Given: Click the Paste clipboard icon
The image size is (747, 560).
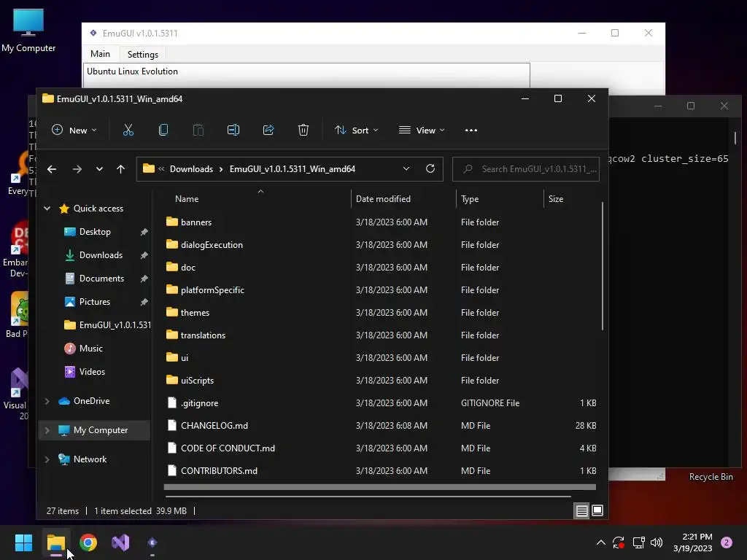Looking at the screenshot, I should click(198, 130).
